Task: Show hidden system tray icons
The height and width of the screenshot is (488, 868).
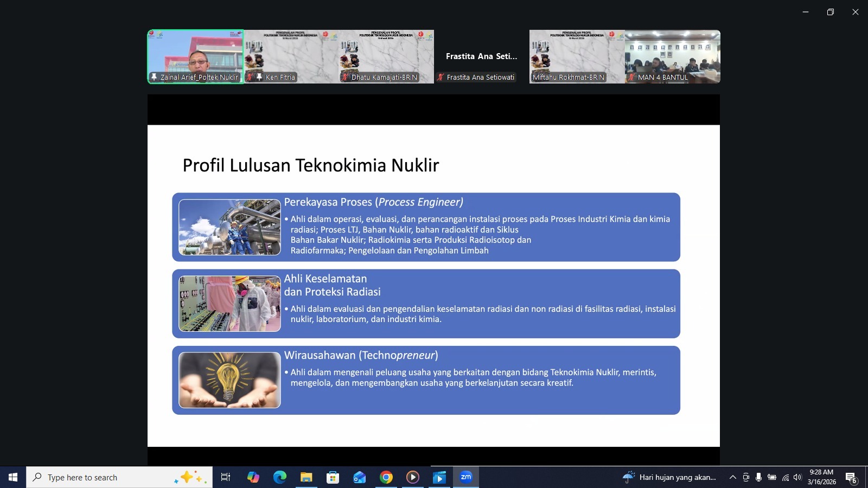Action: (732, 477)
